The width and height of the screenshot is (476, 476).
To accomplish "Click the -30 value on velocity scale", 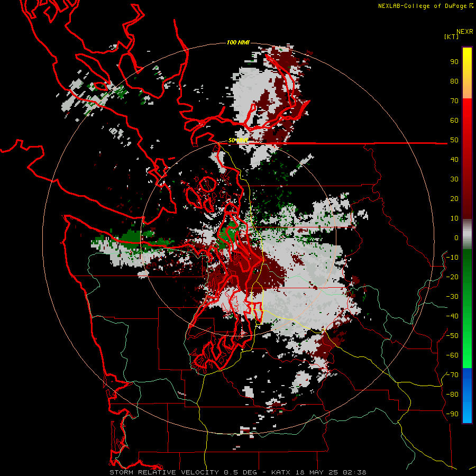I will point(452,297).
